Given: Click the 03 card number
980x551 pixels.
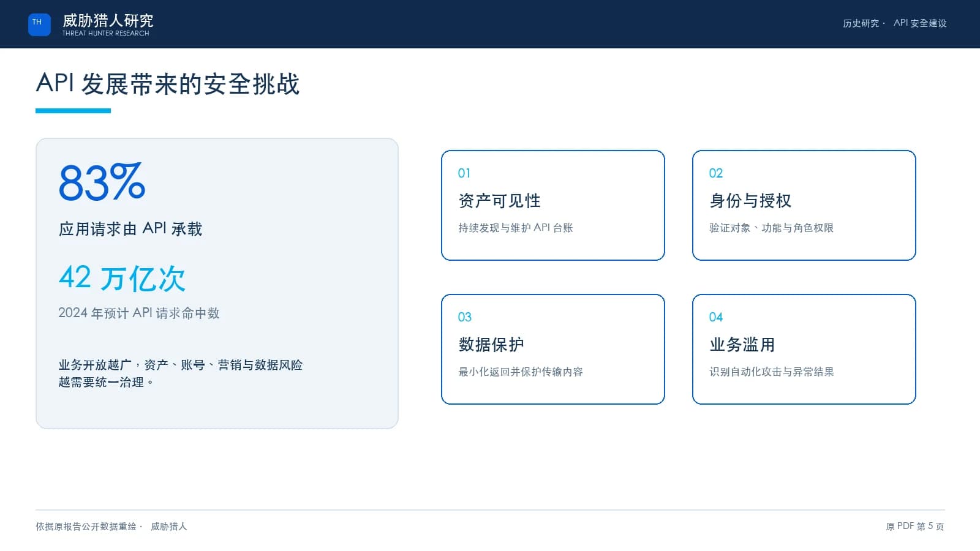Looking at the screenshot, I should coord(465,317).
